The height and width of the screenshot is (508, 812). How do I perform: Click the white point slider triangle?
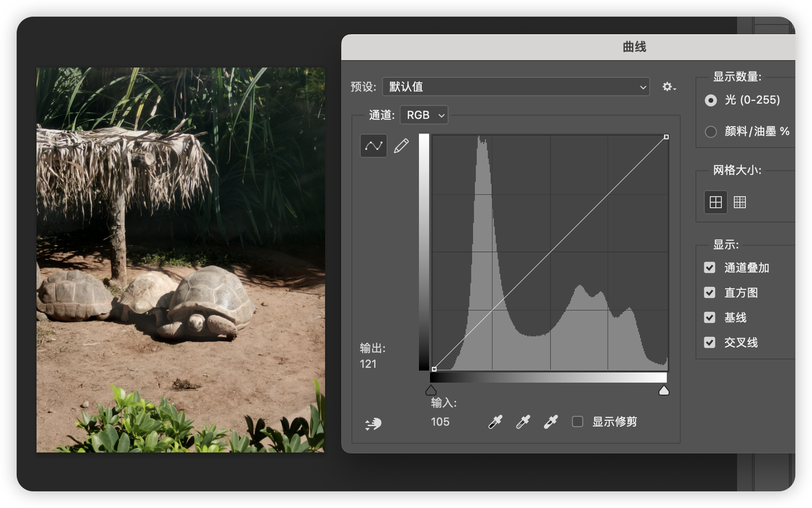pyautogui.click(x=664, y=390)
